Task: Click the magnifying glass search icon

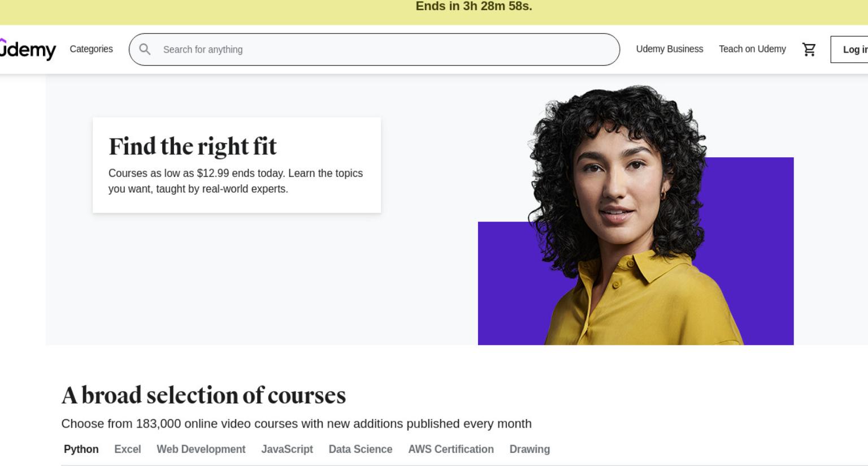Action: pos(145,49)
